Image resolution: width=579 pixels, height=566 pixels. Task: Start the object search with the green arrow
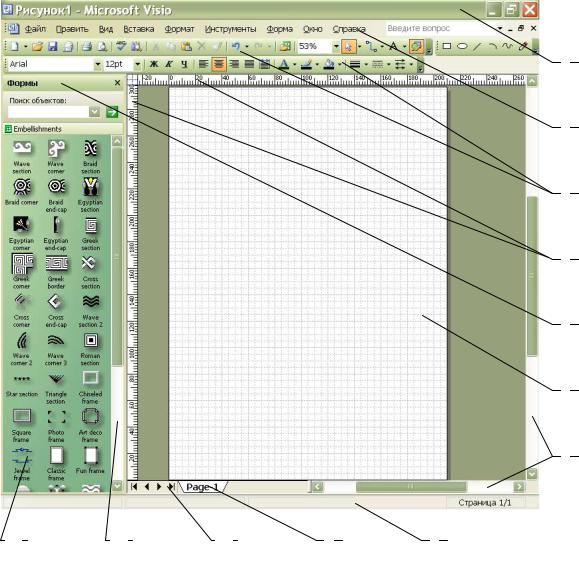(112, 112)
